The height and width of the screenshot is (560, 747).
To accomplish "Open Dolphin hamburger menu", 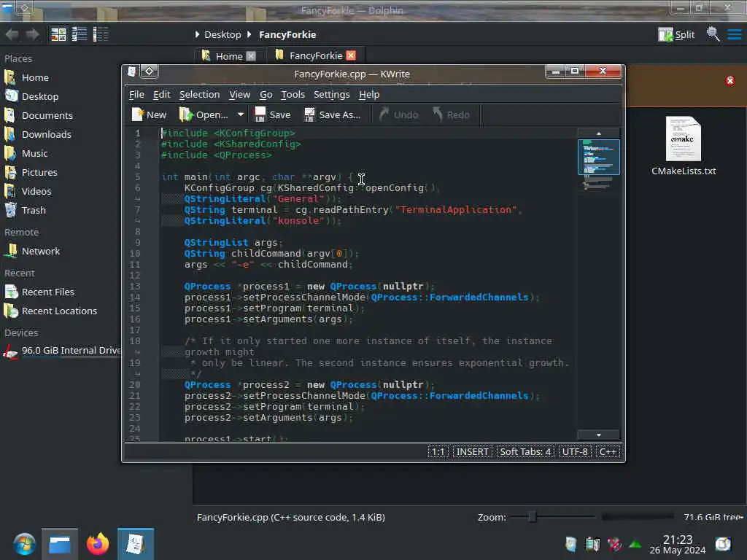I will point(734,34).
